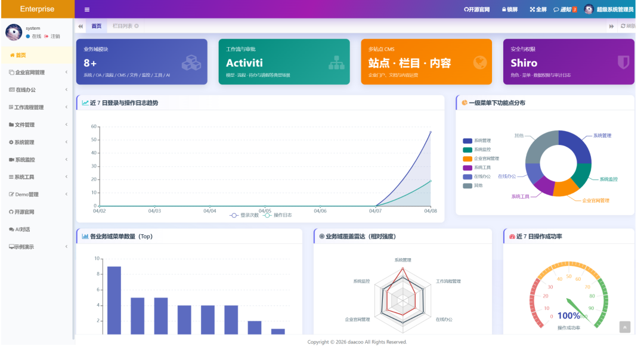Toggle 操作日志 series in line chart legend
This screenshot has width=644, height=347.
(x=278, y=215)
